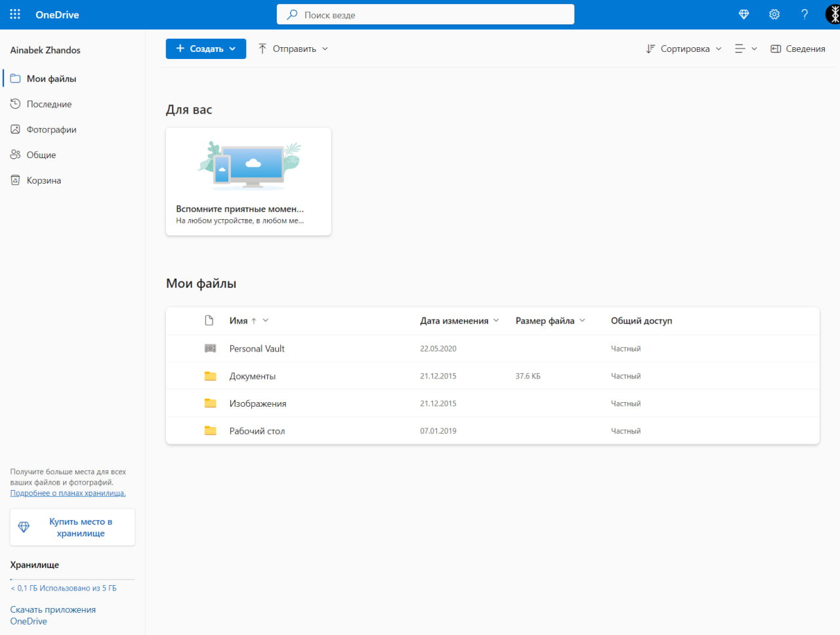Image resolution: width=840 pixels, height=635 pixels.
Task: Click the Рабочий стол folder icon
Action: pyautogui.click(x=210, y=431)
